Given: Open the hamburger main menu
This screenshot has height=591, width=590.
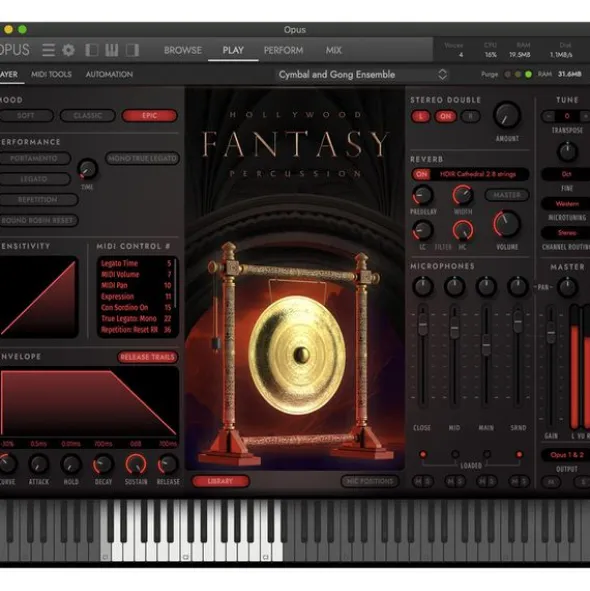Looking at the screenshot, I should pos(49,50).
